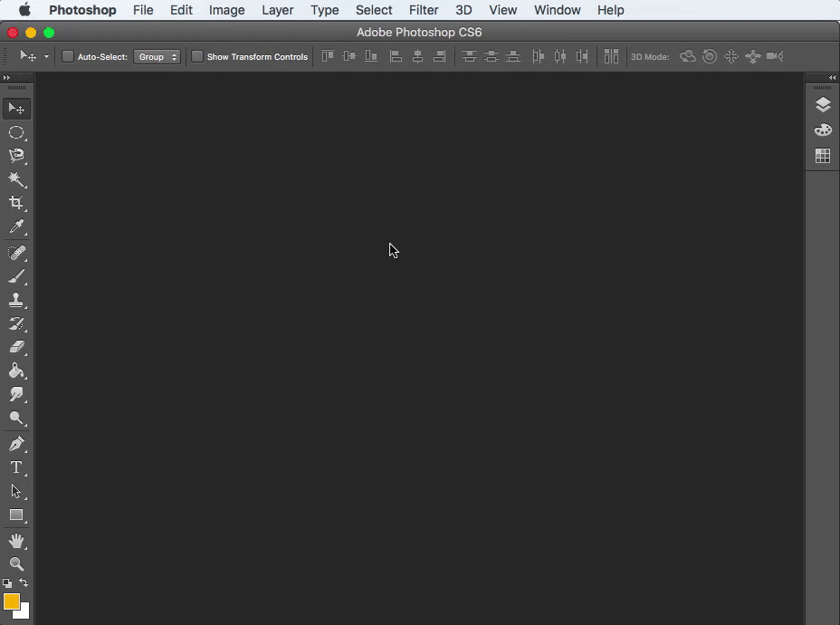
Task: Enable the Auto-Select checkbox
Action: (68, 56)
